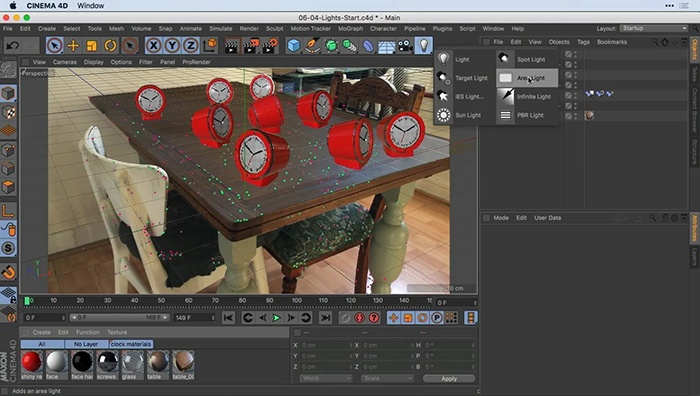This screenshot has width=700, height=396.
Task: Choose PBR Light option
Action: pyautogui.click(x=527, y=115)
